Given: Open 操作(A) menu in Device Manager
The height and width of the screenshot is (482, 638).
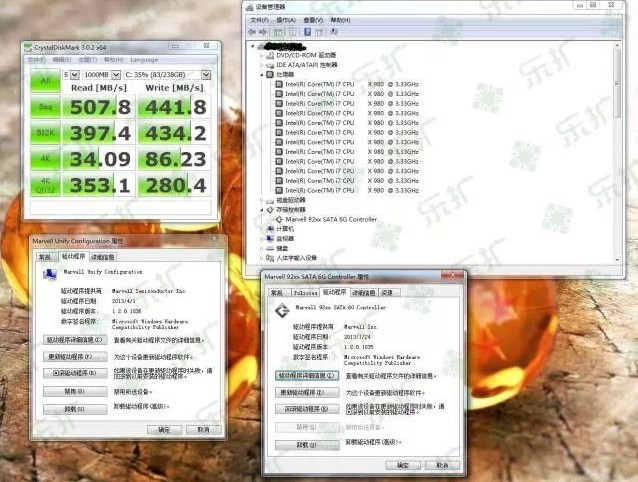Looking at the screenshot, I should point(286,20).
